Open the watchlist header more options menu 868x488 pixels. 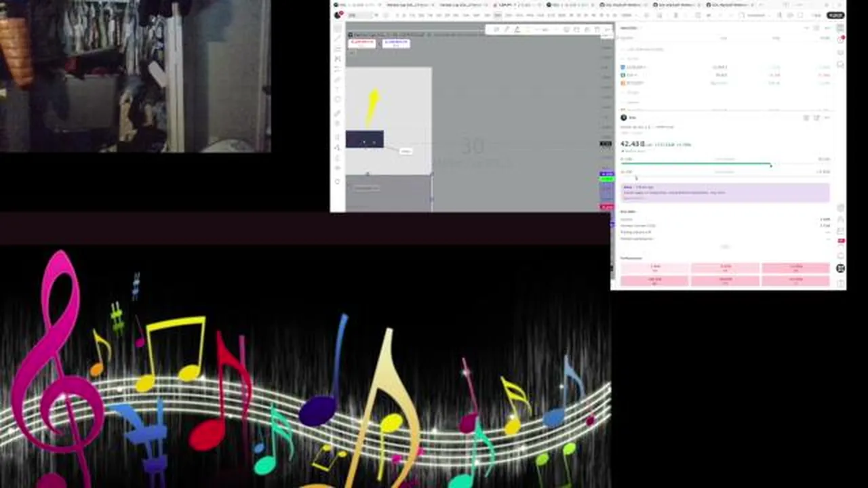[827, 28]
